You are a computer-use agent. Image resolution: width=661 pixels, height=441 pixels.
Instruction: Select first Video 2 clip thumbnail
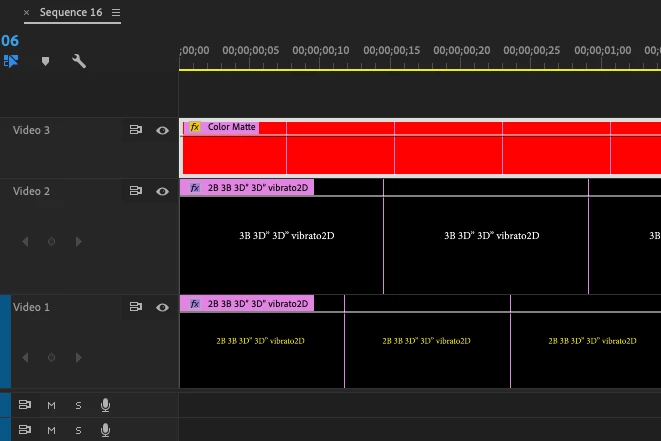282,245
